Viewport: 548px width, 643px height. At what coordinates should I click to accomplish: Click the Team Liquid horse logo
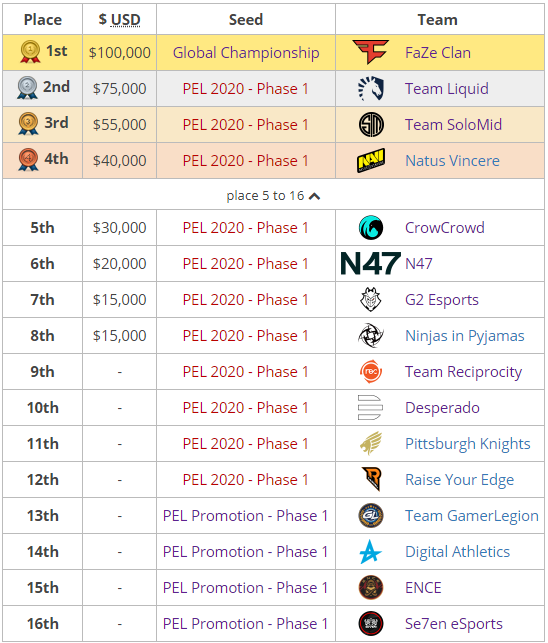click(371, 88)
